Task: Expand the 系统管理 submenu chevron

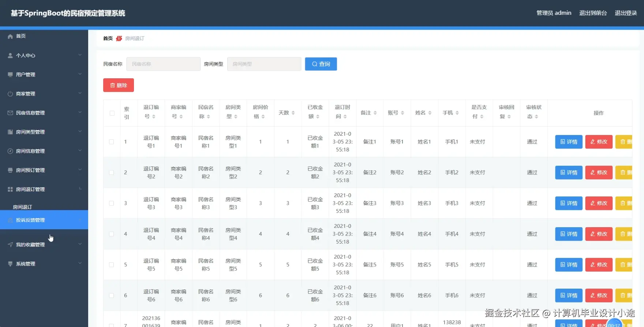Action: tap(80, 263)
